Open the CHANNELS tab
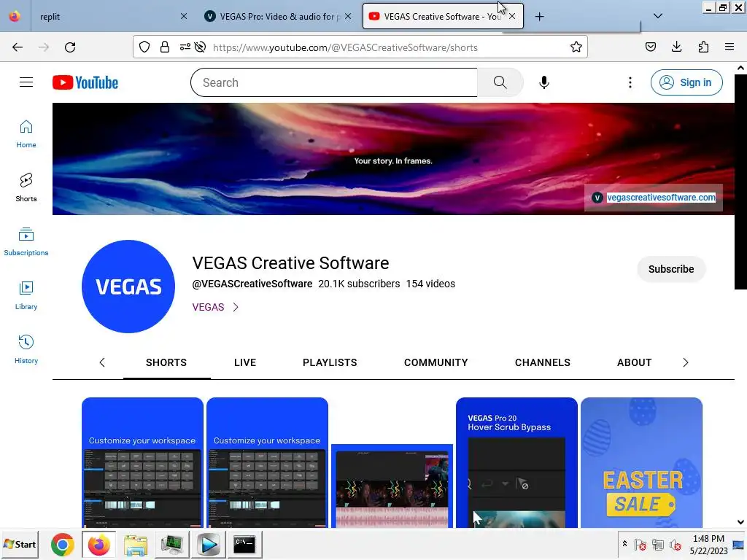Viewport: 747px width, 560px height. [x=543, y=363]
